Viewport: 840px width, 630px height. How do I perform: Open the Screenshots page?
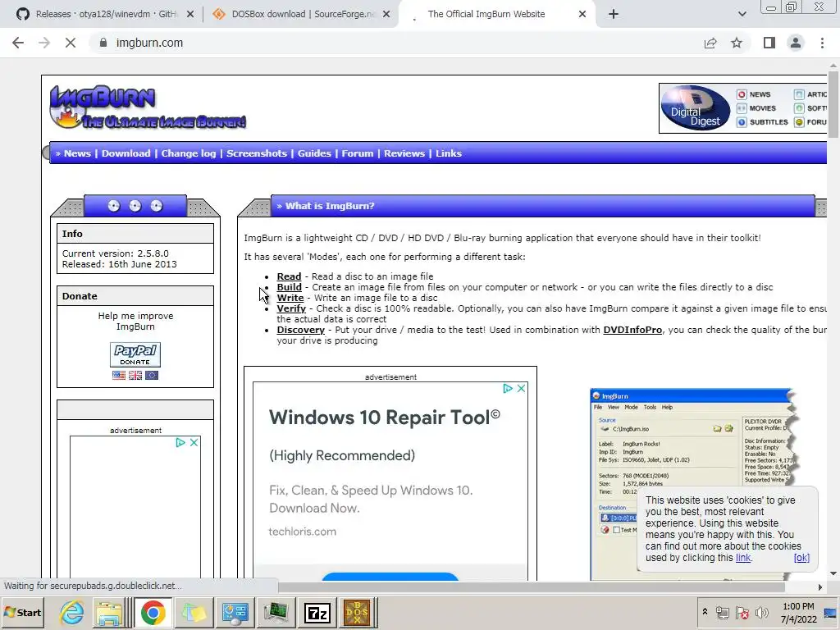click(257, 153)
